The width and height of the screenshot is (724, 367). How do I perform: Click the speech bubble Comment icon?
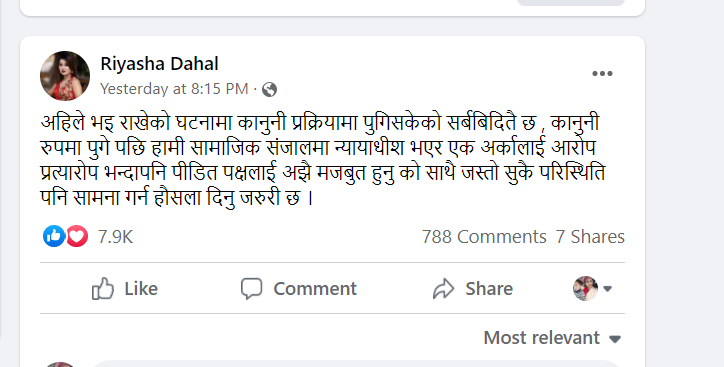252,289
